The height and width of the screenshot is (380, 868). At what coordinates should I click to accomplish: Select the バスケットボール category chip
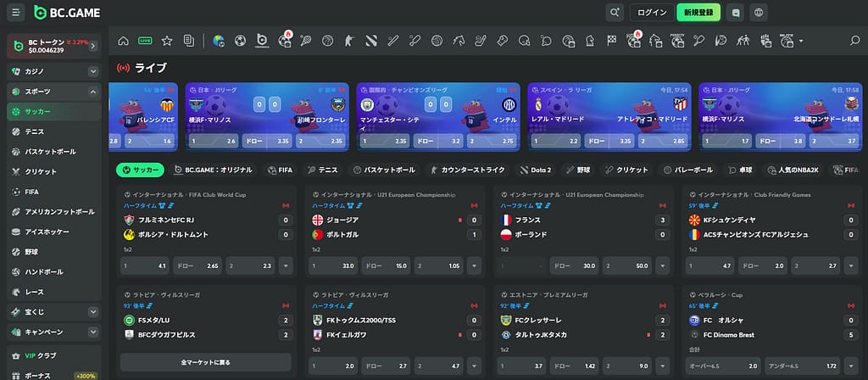click(384, 170)
